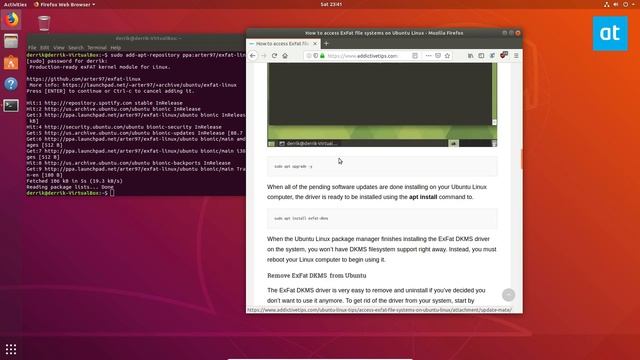Open the Firefox hamburger menu
Screen dimensions: 640x360
[x=516, y=56]
